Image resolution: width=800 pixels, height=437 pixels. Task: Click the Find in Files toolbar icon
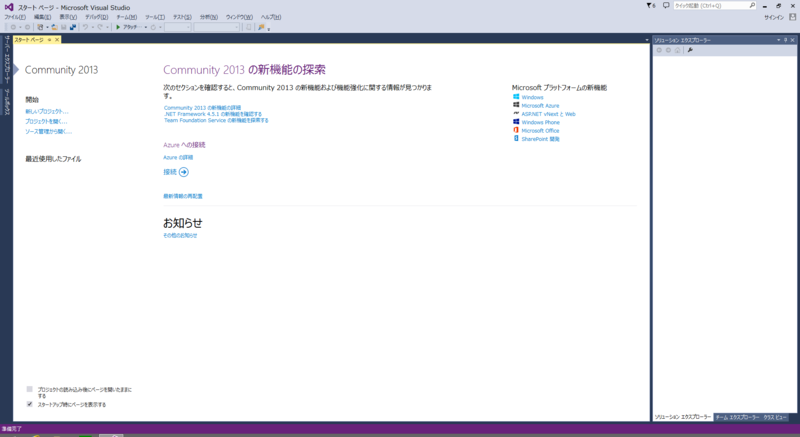(x=261, y=27)
